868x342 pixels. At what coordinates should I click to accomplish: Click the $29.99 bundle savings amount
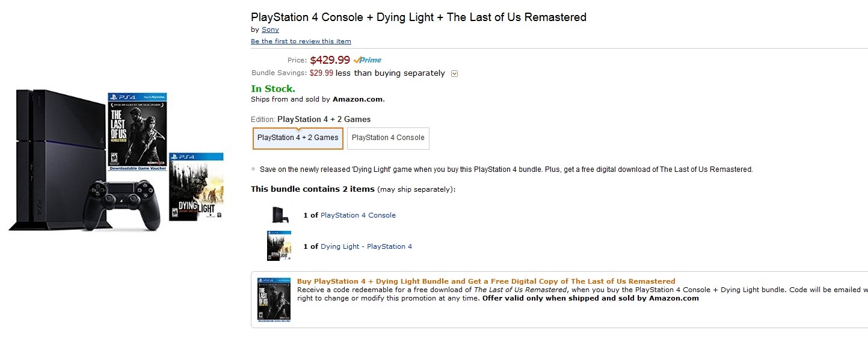[321, 73]
